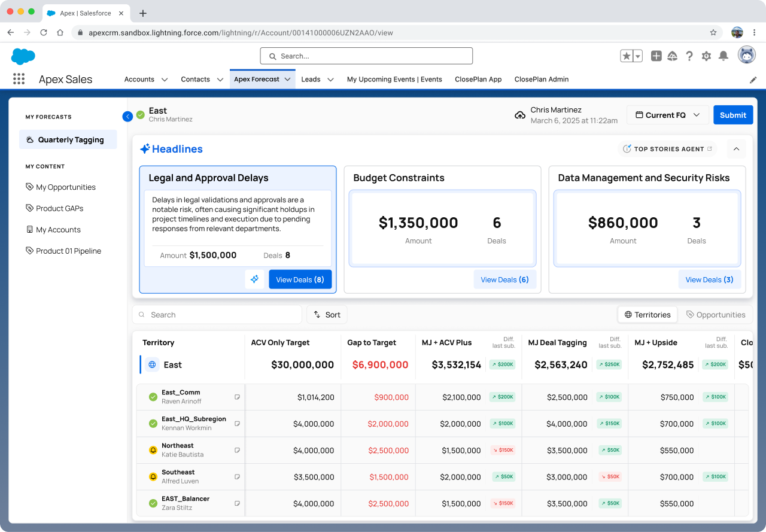The image size is (766, 532).
Task: Open note icon for Northeast row
Action: [237, 450]
